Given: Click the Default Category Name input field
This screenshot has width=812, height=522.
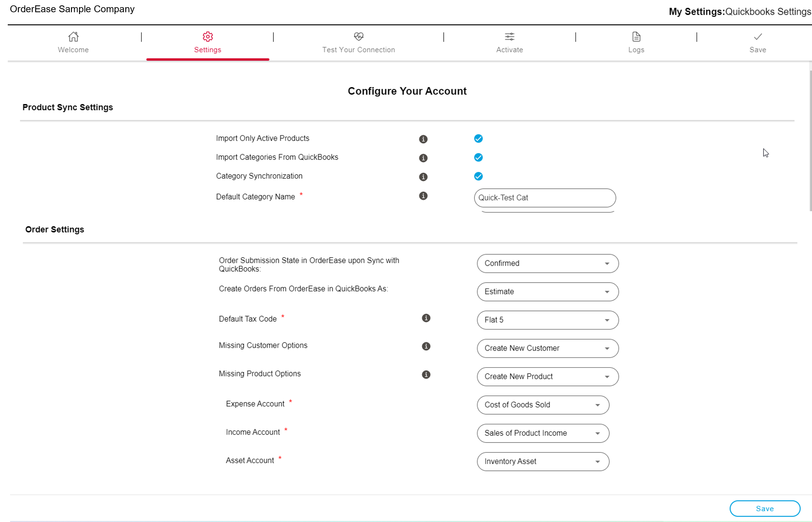Looking at the screenshot, I should [x=544, y=197].
